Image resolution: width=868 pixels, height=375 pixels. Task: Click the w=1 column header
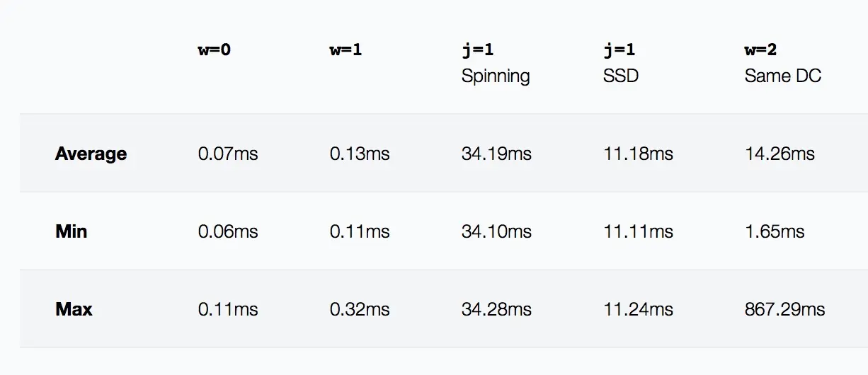tap(346, 51)
